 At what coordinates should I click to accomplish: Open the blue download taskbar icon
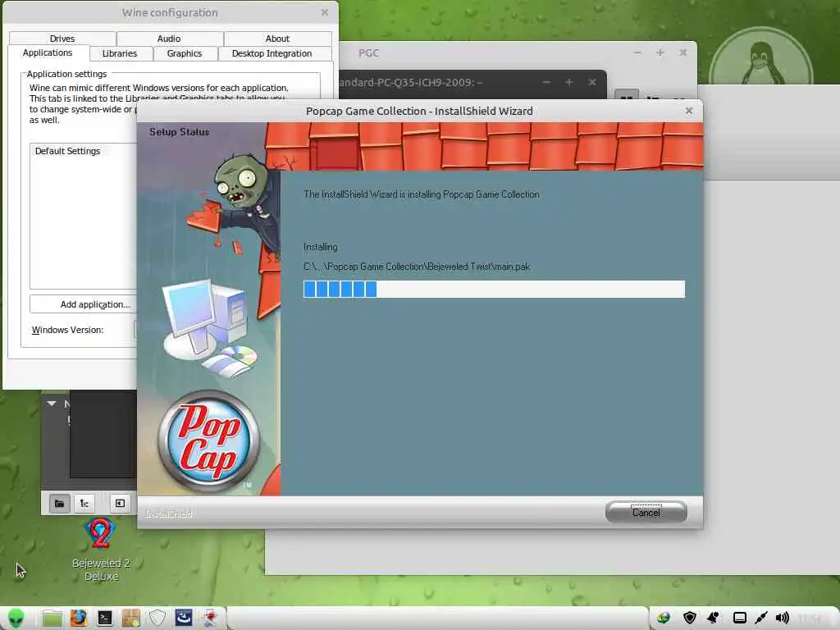[183, 619]
